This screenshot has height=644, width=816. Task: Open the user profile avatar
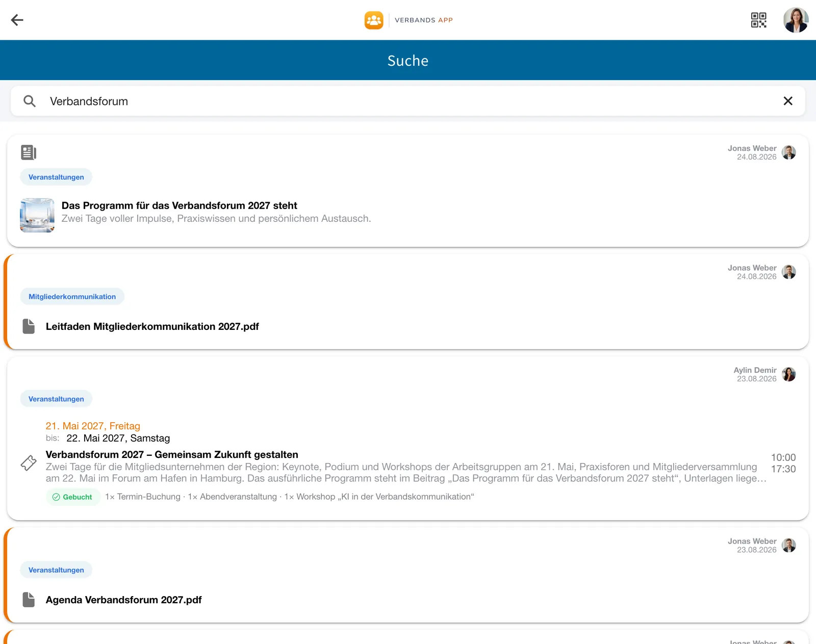pos(796,20)
